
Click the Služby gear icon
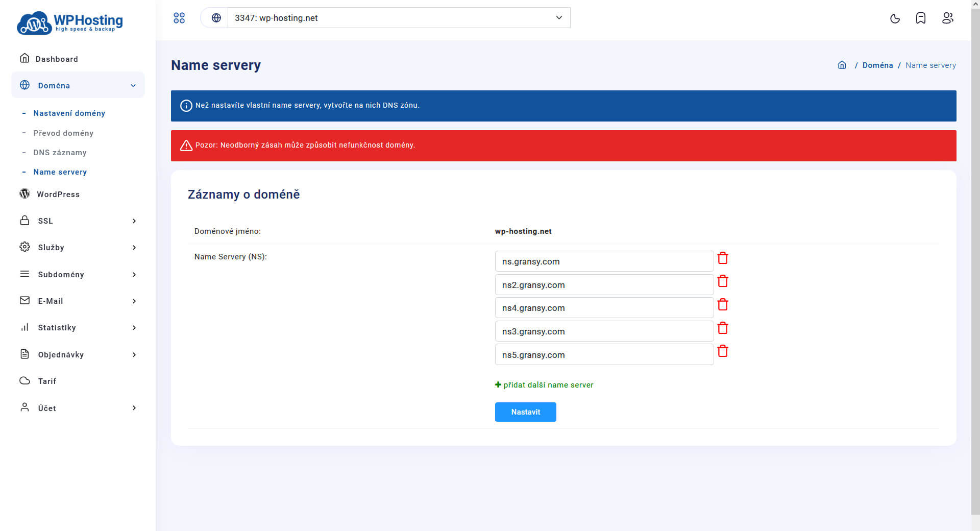(24, 247)
